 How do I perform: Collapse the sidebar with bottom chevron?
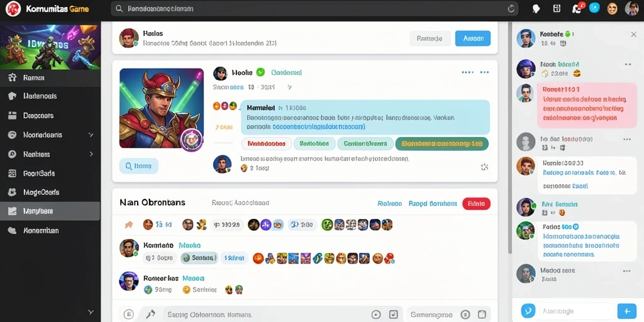point(91,312)
